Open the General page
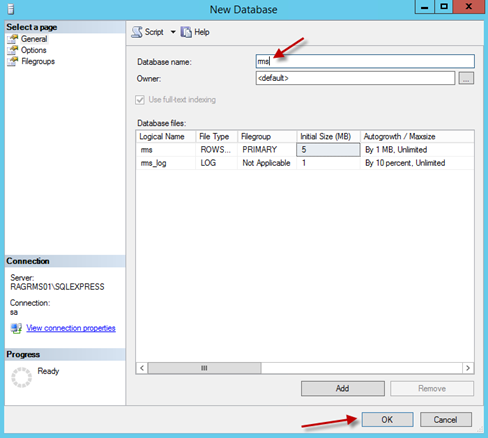Image resolution: width=488 pixels, height=438 pixels. 34,39
